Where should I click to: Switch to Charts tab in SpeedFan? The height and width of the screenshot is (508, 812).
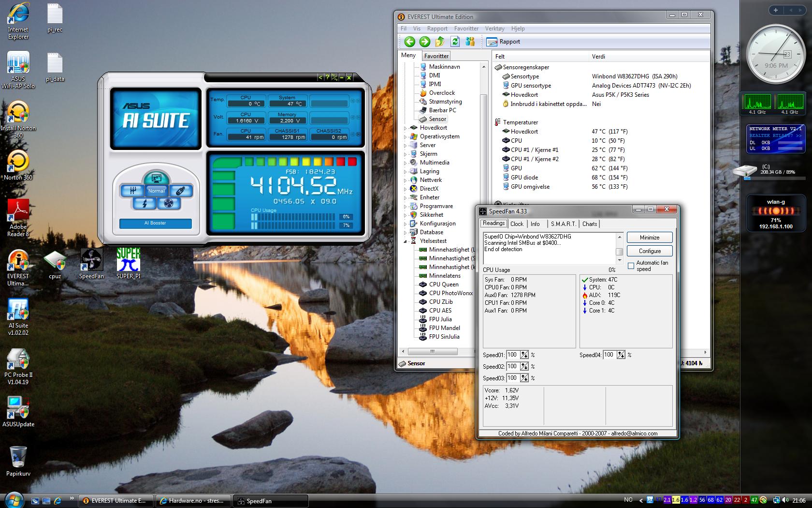coord(590,224)
